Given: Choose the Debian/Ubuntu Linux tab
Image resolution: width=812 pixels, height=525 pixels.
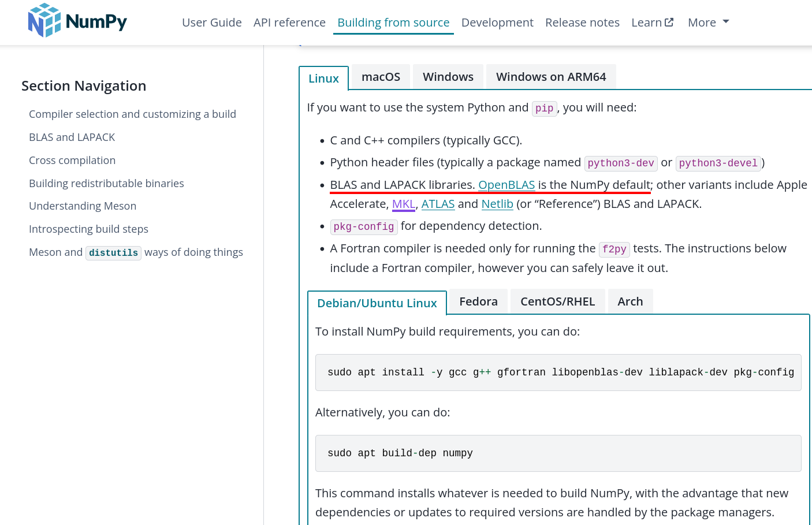Looking at the screenshot, I should click(x=377, y=303).
